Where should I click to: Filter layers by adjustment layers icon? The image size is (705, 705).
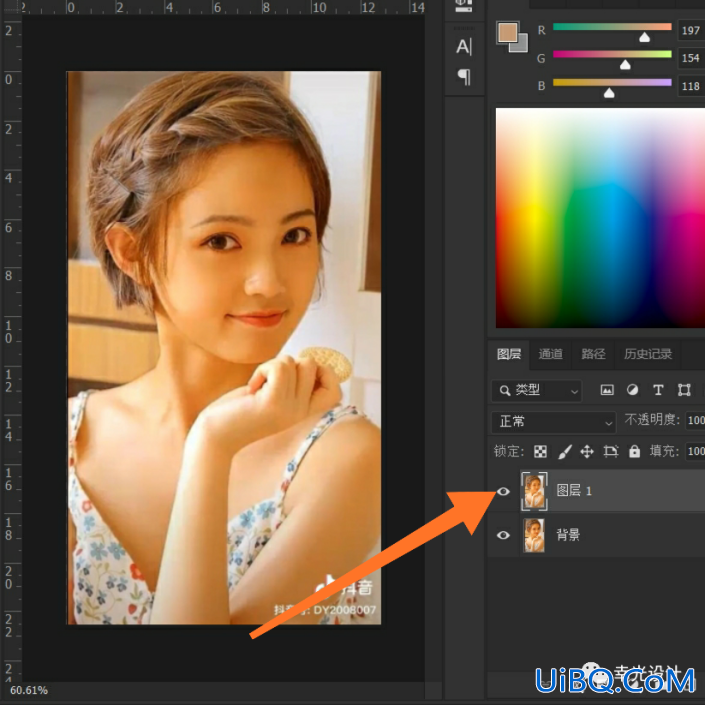click(633, 390)
